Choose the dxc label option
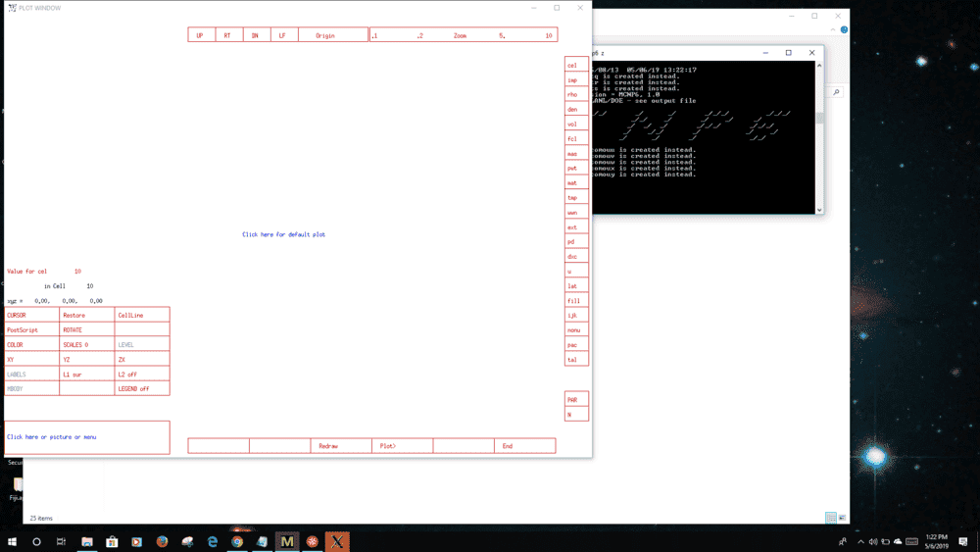Viewport: 980px width, 552px height. click(576, 257)
